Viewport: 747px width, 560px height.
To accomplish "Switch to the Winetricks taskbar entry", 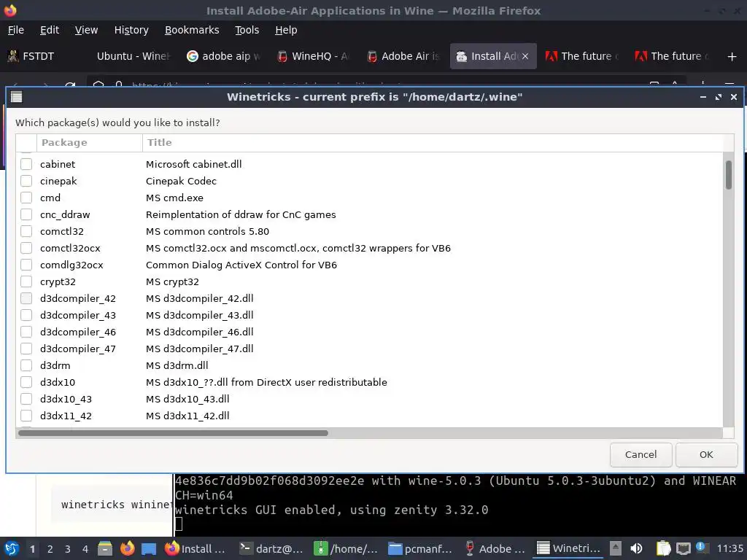I will (x=569, y=548).
